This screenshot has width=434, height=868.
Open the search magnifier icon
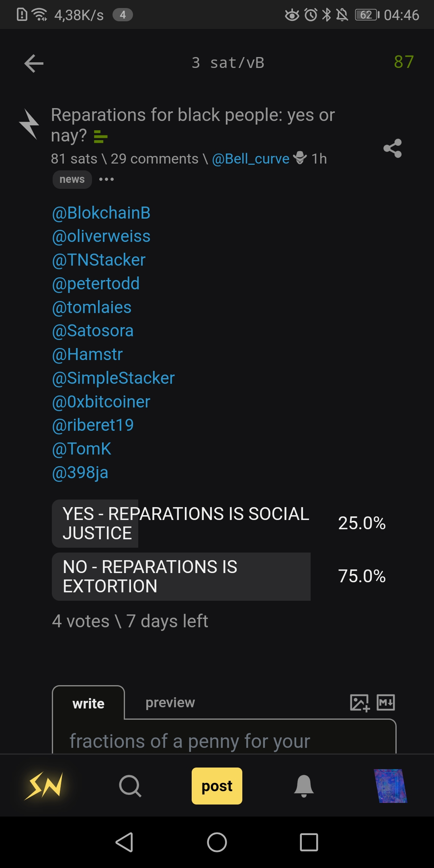pos(130,786)
